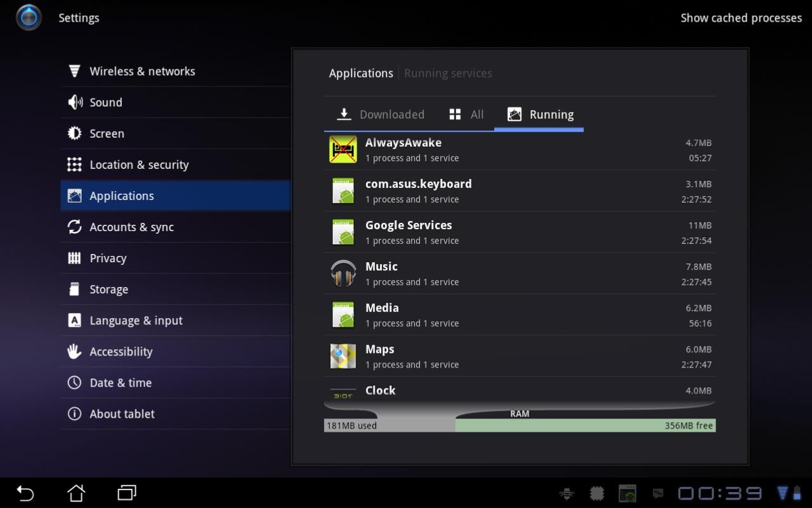
Task: Tap the Back navigation button
Action: (25, 493)
